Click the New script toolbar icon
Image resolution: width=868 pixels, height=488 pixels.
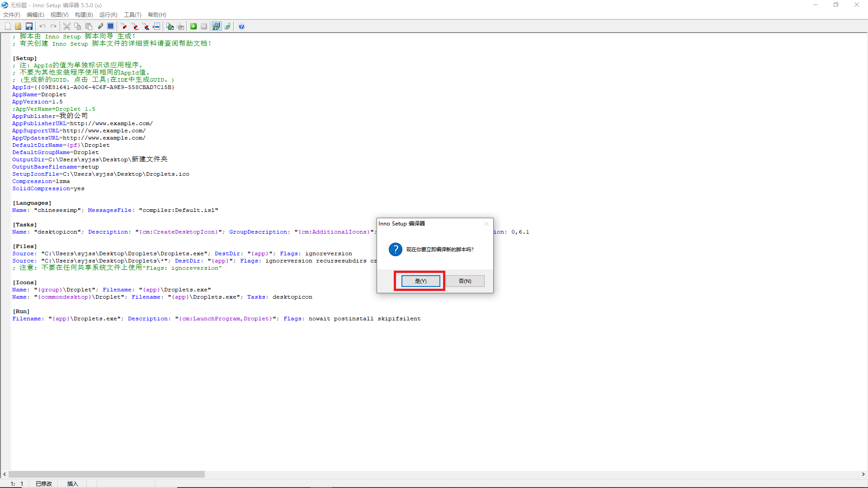click(8, 26)
